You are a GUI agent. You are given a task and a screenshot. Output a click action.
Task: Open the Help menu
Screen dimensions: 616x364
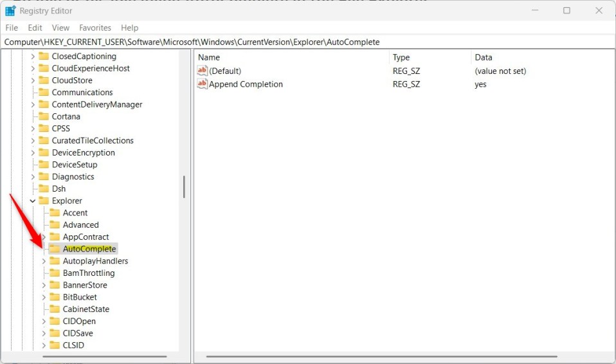129,28
